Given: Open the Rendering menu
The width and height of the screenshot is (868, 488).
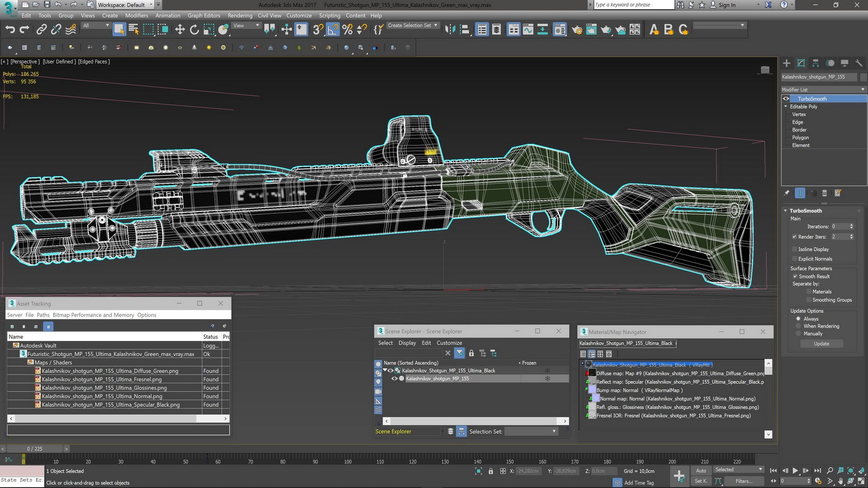Looking at the screenshot, I should tap(240, 15).
